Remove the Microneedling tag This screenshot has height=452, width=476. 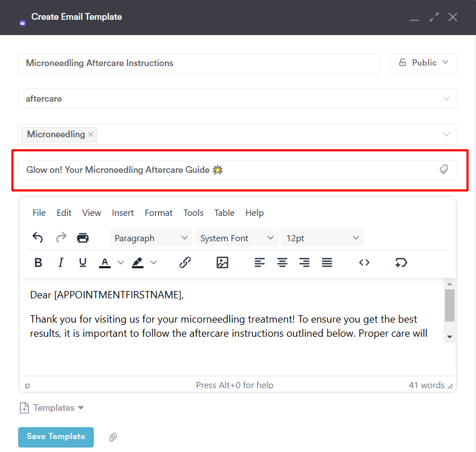click(91, 134)
